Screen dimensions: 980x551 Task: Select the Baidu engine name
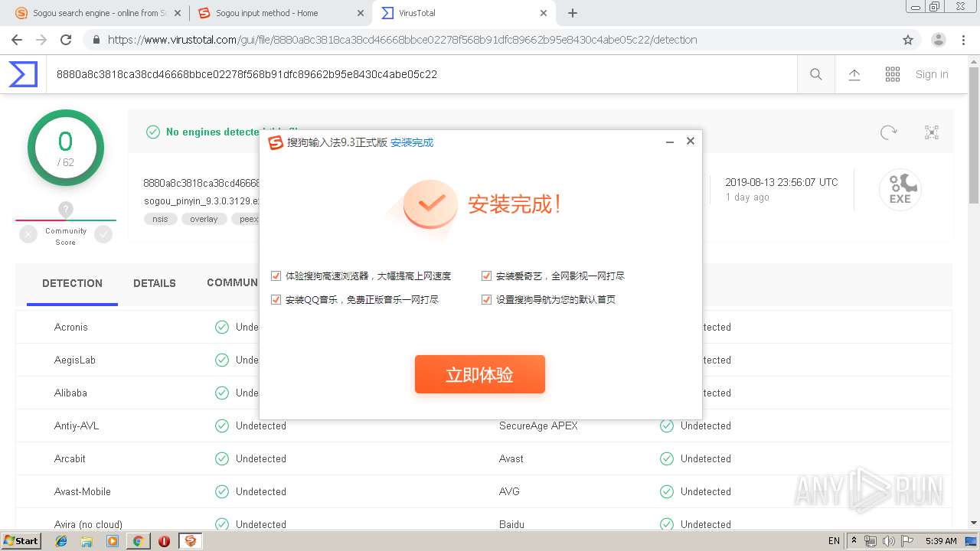[511, 524]
